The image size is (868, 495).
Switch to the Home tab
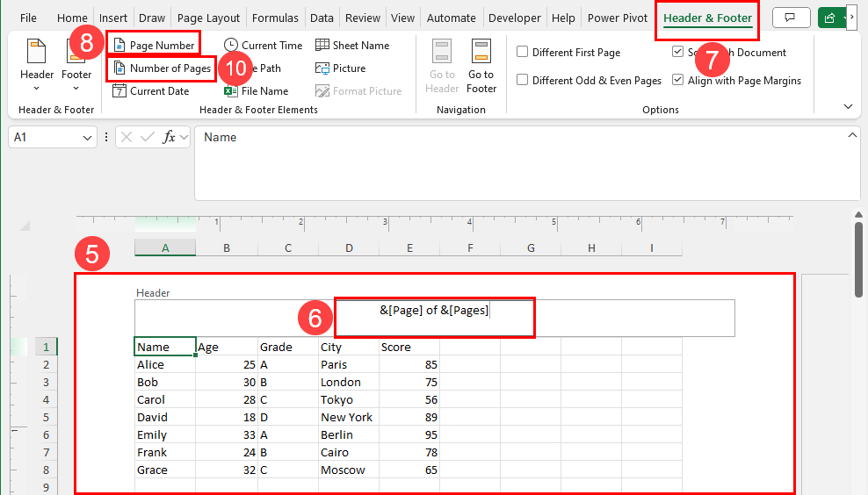pos(72,18)
